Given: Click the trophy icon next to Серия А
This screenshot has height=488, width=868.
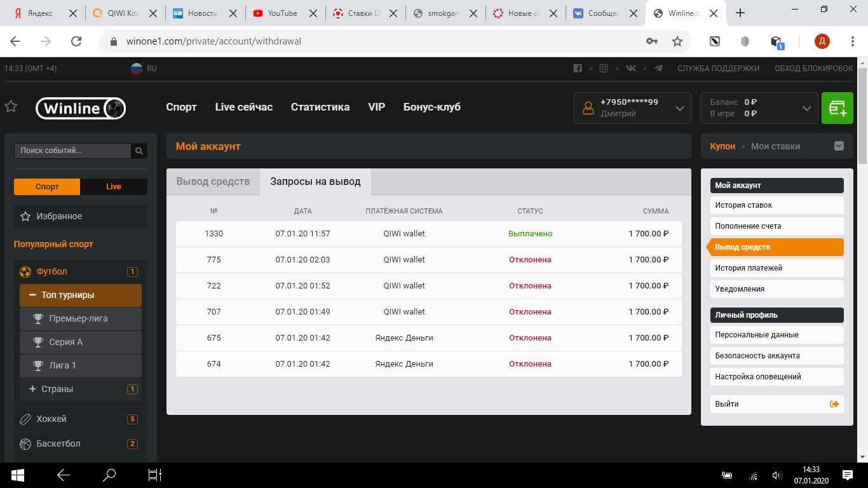Looking at the screenshot, I should click(x=38, y=342).
